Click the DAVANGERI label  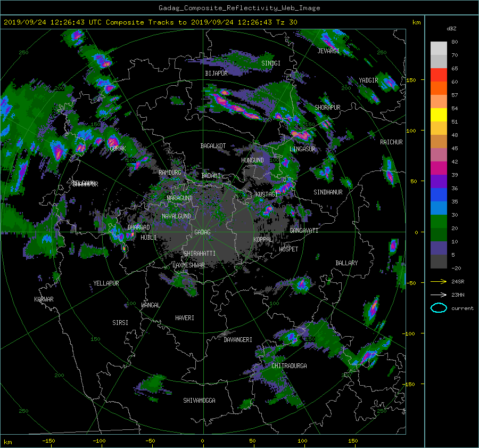[x=238, y=340]
